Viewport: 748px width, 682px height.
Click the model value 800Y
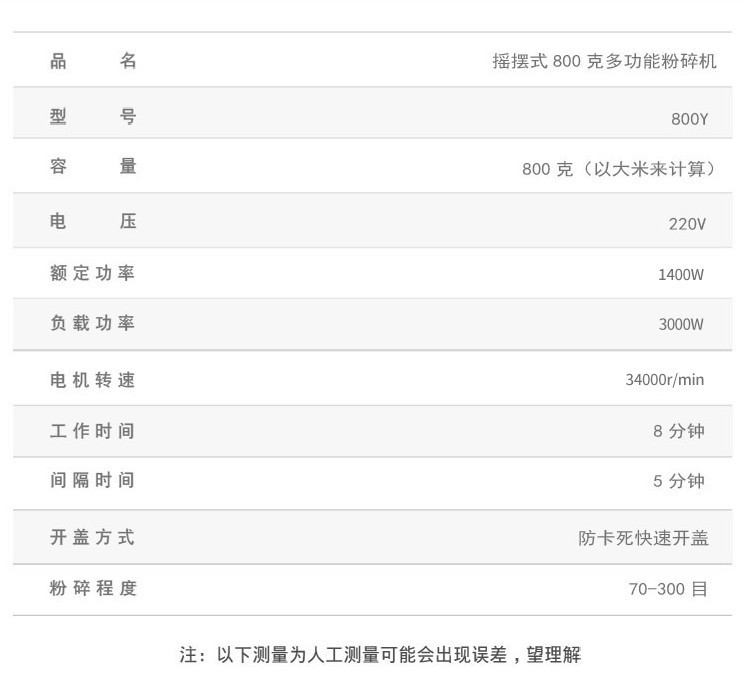tap(690, 119)
